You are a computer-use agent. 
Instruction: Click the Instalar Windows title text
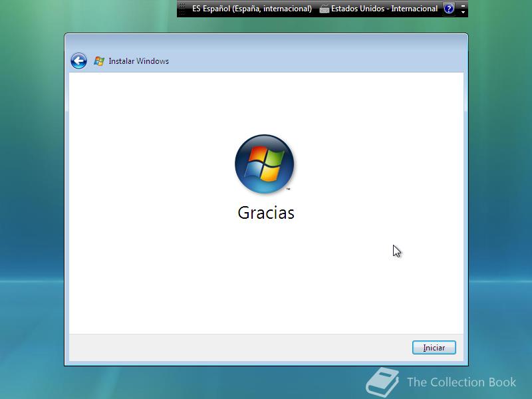tap(139, 61)
